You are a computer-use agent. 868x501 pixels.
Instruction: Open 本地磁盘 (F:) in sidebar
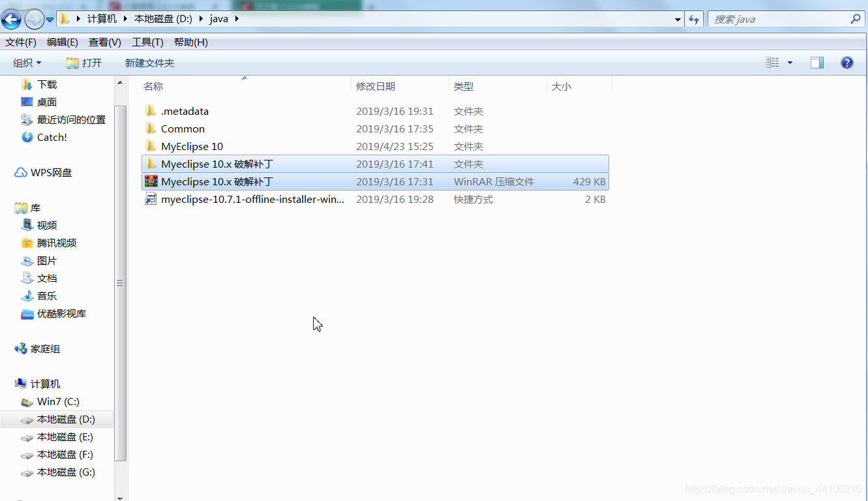click(x=65, y=454)
